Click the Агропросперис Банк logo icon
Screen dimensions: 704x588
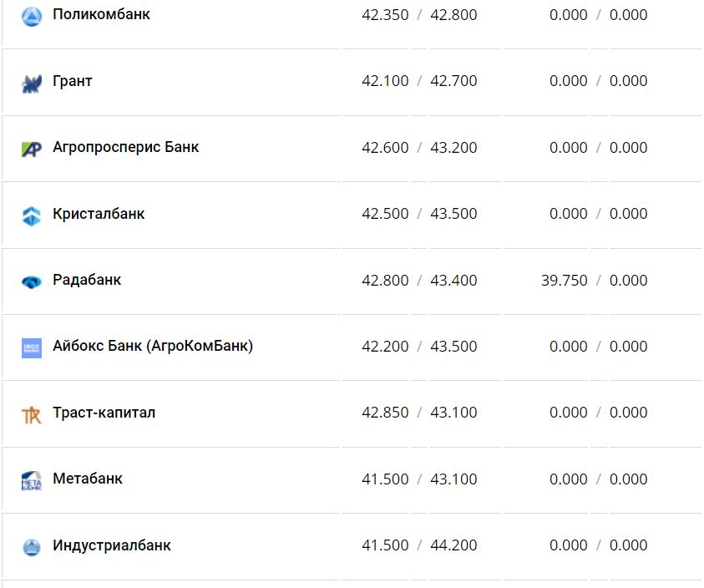coord(31,149)
